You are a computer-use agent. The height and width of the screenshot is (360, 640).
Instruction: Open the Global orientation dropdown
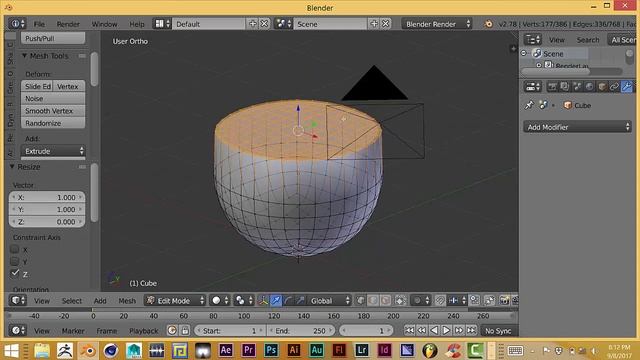(329, 301)
